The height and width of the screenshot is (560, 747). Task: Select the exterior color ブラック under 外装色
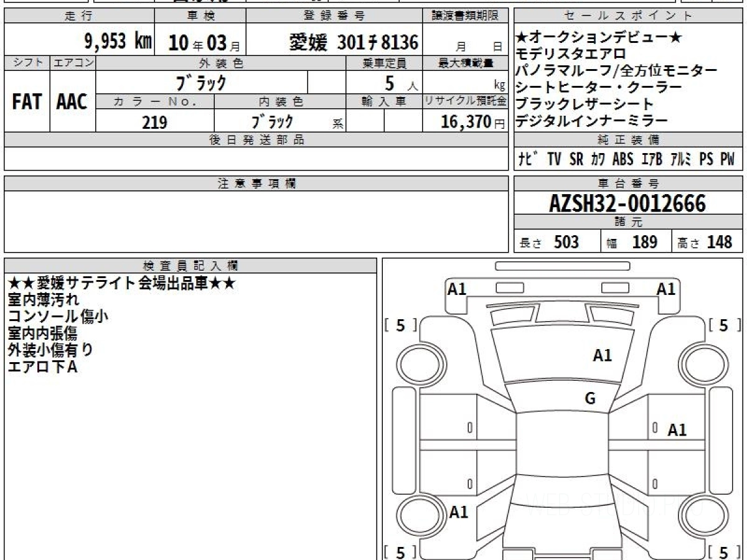tap(202, 82)
